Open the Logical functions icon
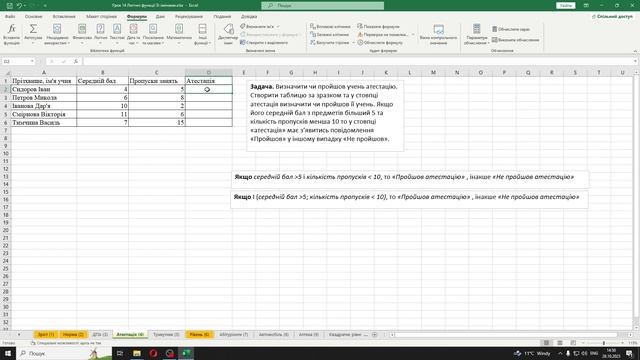This screenshot has height=360, width=640. tap(100, 29)
